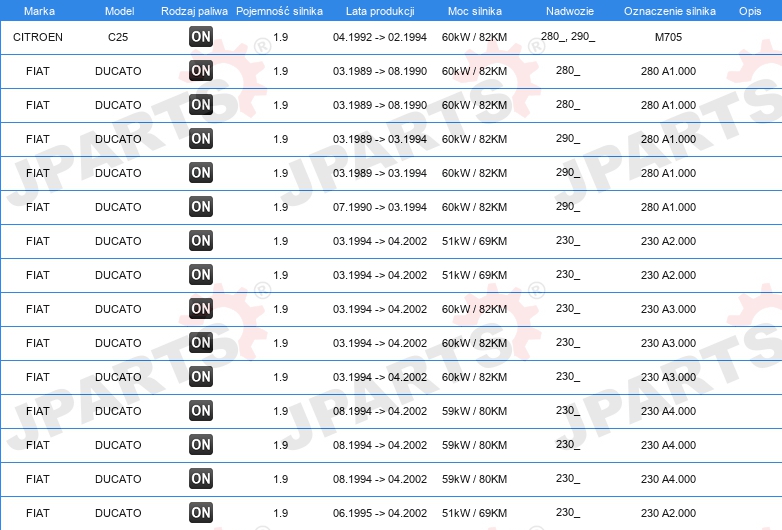Select the M705 engine code cell

[x=668, y=37]
